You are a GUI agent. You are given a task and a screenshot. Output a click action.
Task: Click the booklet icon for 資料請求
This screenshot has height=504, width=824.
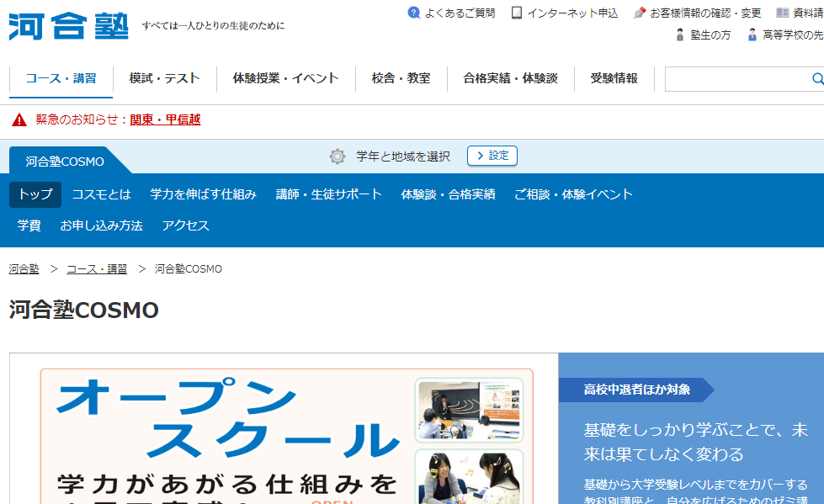(783, 13)
